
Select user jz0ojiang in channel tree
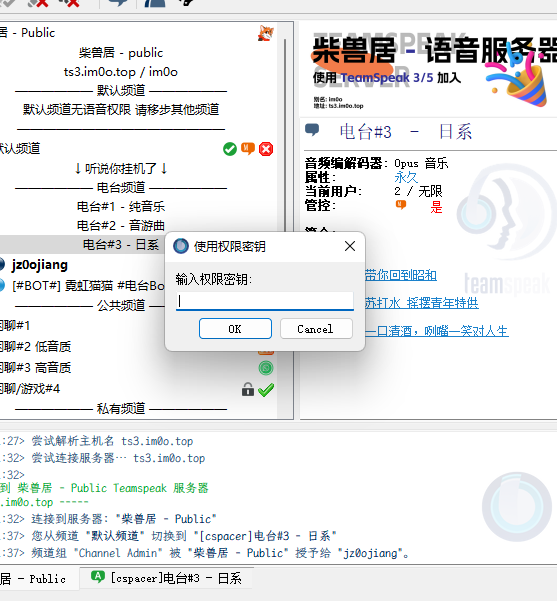tap(39, 264)
